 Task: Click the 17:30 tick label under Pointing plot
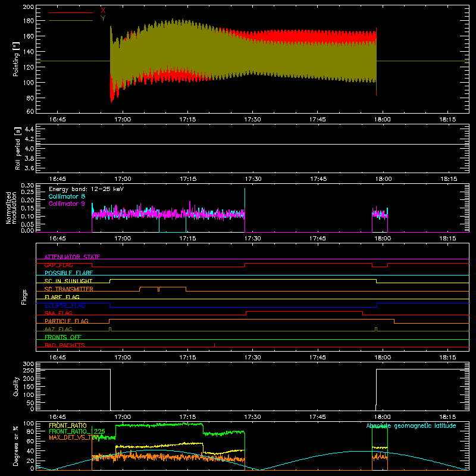(x=252, y=120)
